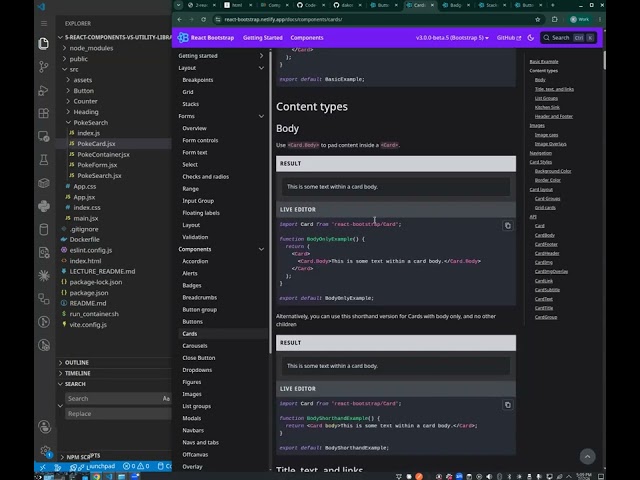This screenshot has height=480, width=640.
Task: Expand the OUTLINE section
Action: [76, 362]
